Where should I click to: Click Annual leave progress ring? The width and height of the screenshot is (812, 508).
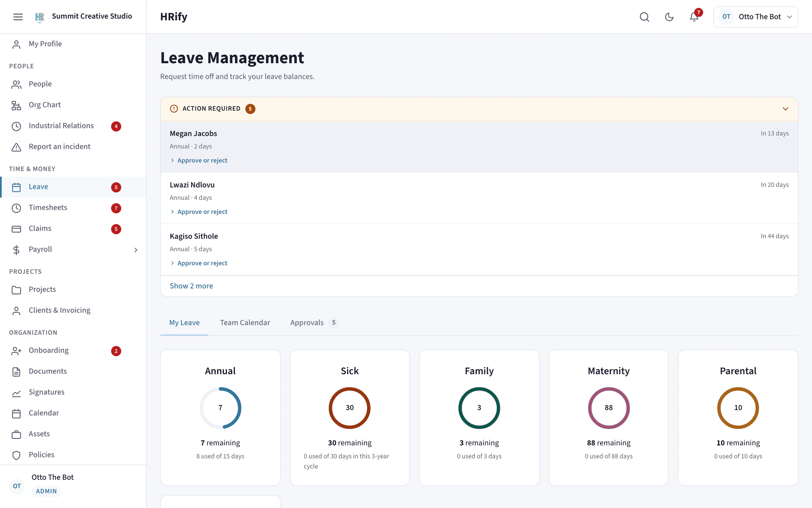(x=220, y=408)
